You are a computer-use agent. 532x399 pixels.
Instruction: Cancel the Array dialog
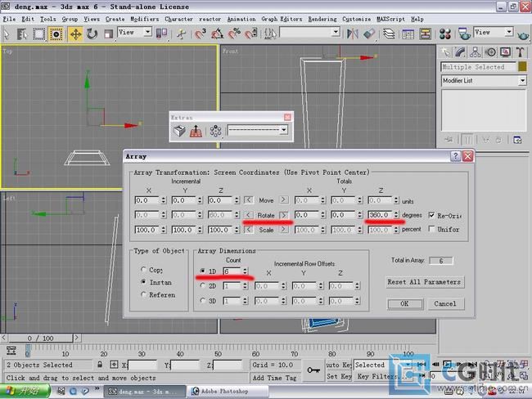[445, 303]
